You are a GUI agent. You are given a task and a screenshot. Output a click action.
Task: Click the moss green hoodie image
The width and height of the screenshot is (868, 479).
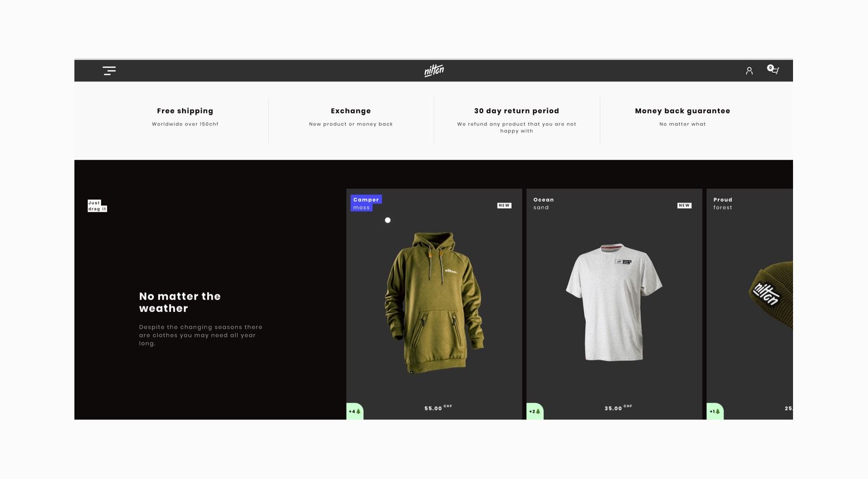(434, 303)
